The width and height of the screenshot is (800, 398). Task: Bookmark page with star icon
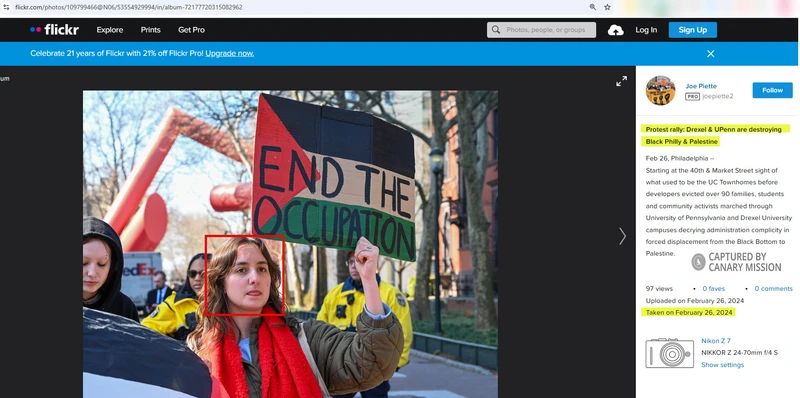[607, 7]
